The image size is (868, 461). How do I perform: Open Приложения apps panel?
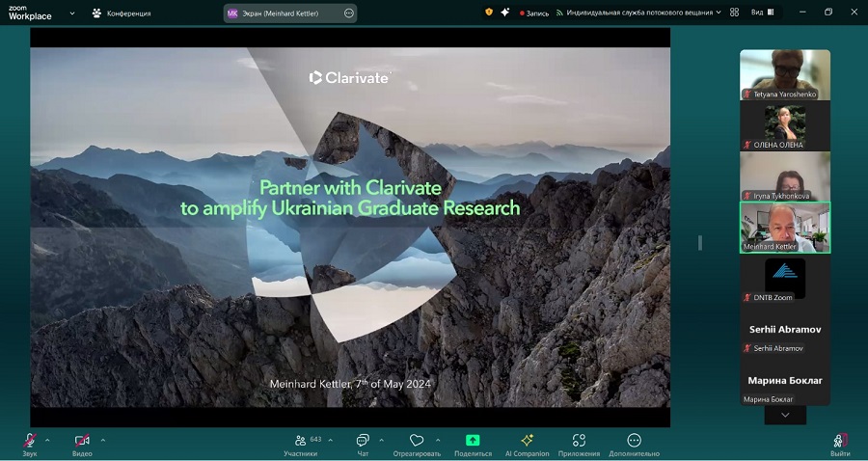pos(579,445)
